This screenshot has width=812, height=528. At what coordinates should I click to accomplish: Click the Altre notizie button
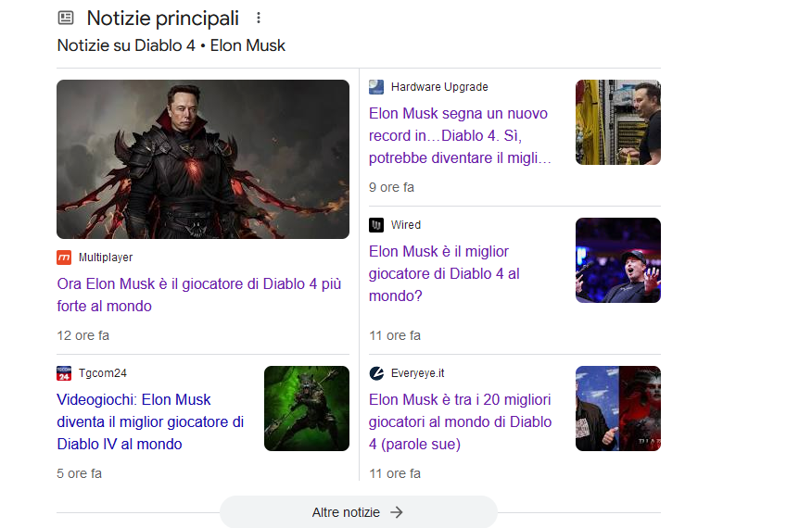coord(359,512)
